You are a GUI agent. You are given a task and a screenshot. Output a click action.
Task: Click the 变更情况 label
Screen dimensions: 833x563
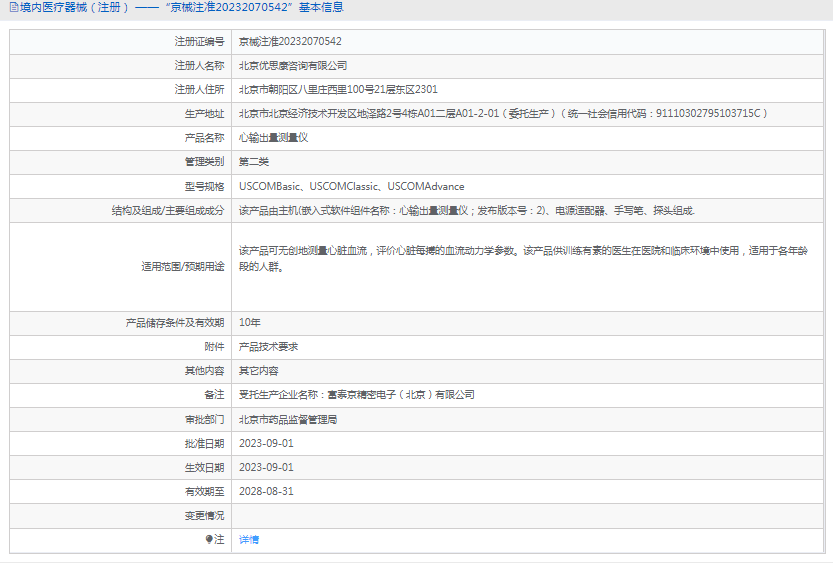[x=205, y=516]
